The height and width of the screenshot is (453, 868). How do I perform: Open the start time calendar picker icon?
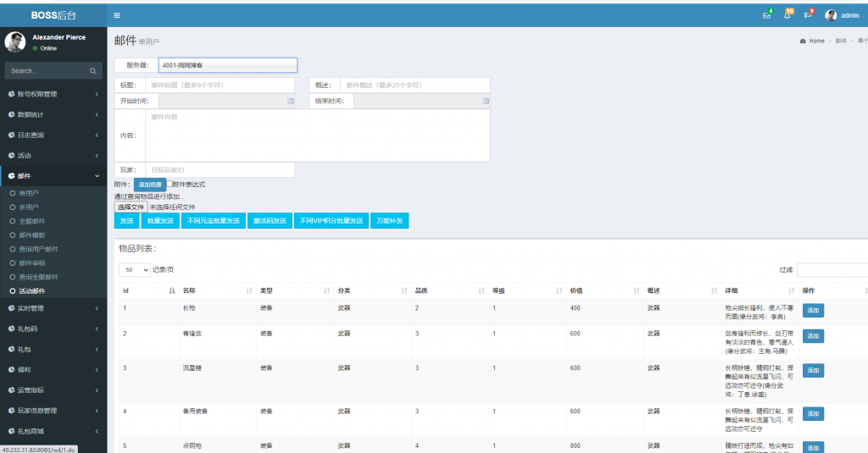click(291, 101)
